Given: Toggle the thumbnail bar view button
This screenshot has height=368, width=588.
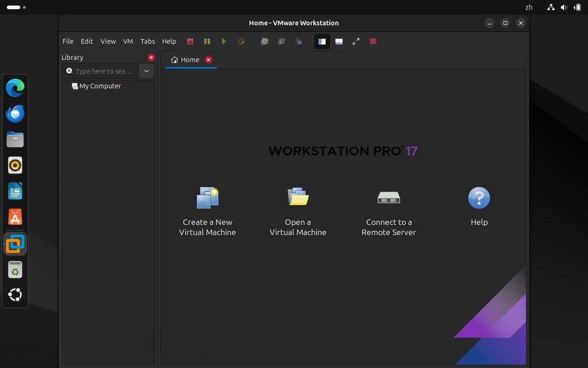Looking at the screenshot, I should tap(339, 41).
